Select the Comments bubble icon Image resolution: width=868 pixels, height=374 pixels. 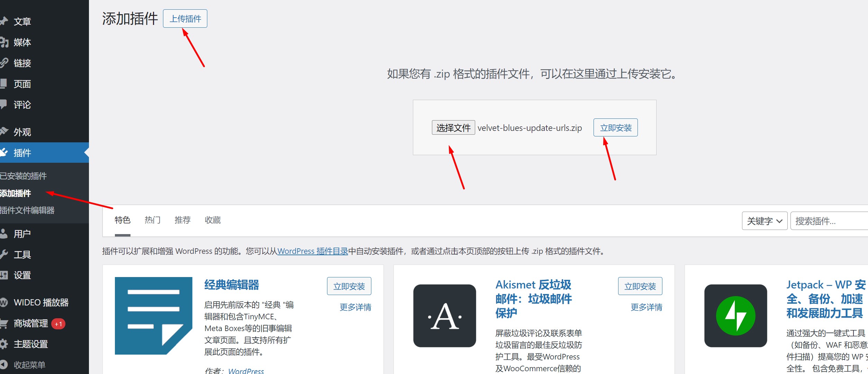point(3,104)
